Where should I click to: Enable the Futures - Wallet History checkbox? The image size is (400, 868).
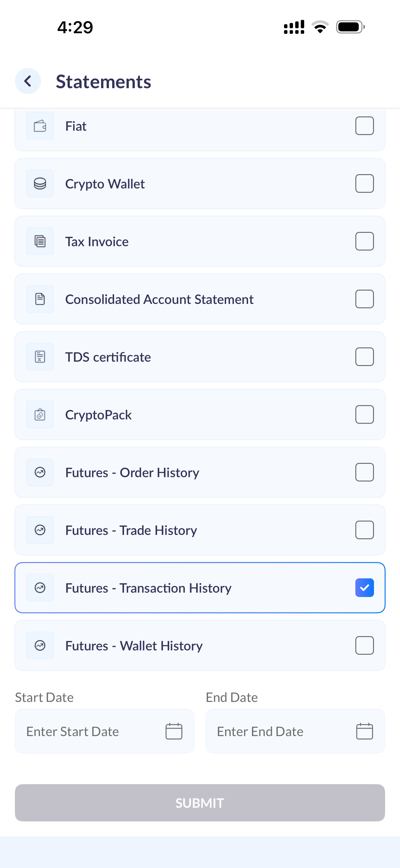[365, 645]
